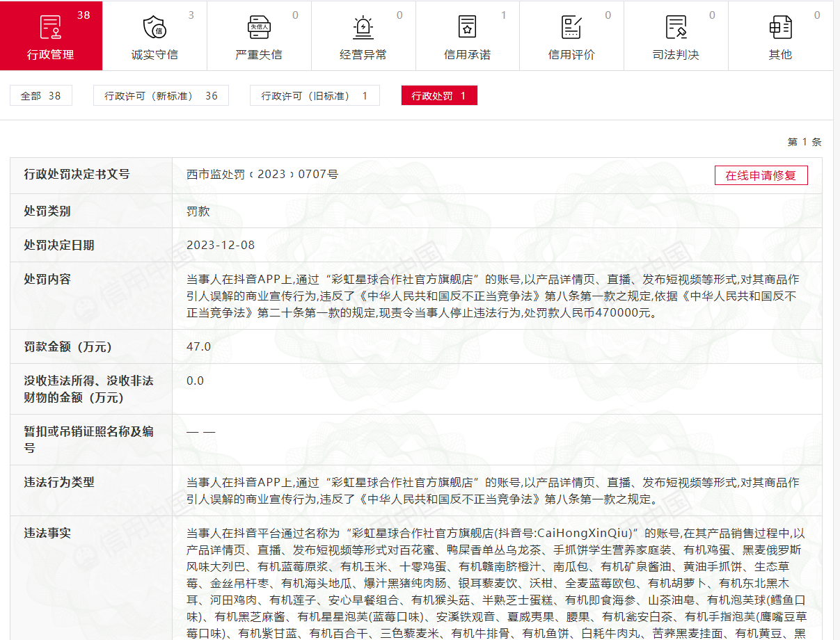Screen dimensions: 840x640
Task: Click document number 西市监处罚〔2023〕0707号
Action: click(262, 175)
